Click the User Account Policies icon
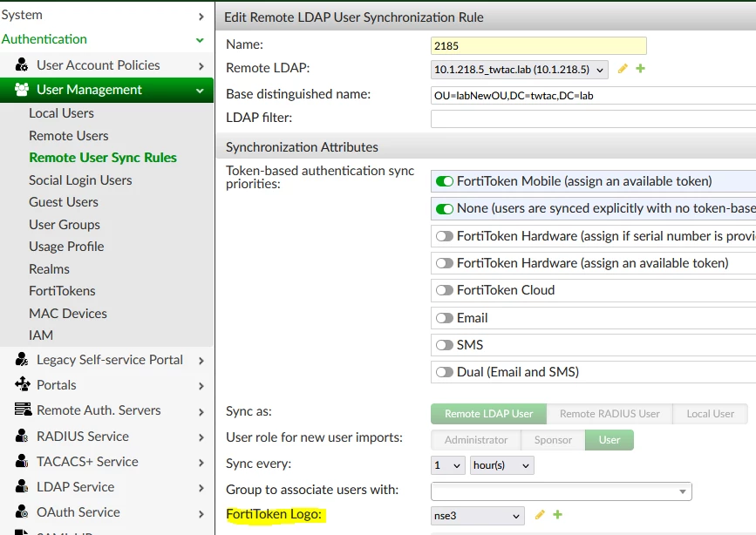 [21, 64]
